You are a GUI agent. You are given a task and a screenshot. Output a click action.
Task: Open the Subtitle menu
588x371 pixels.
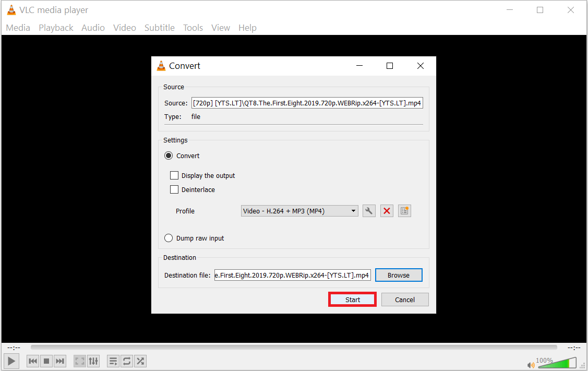(x=159, y=28)
